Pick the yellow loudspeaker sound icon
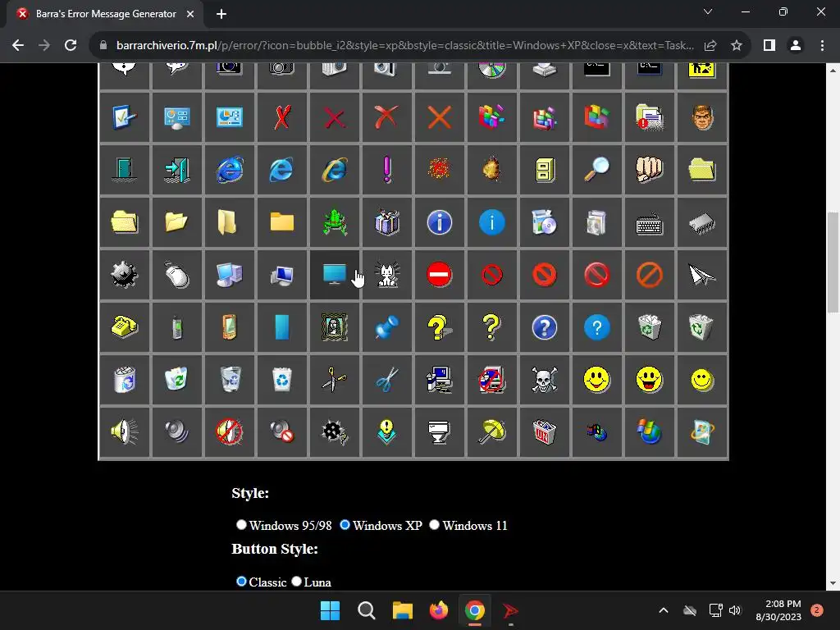 pos(125,431)
